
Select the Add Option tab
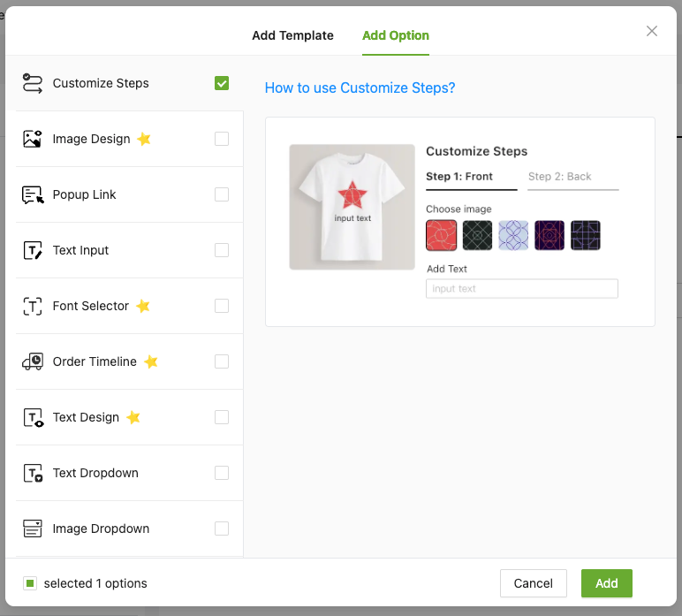pyautogui.click(x=395, y=35)
